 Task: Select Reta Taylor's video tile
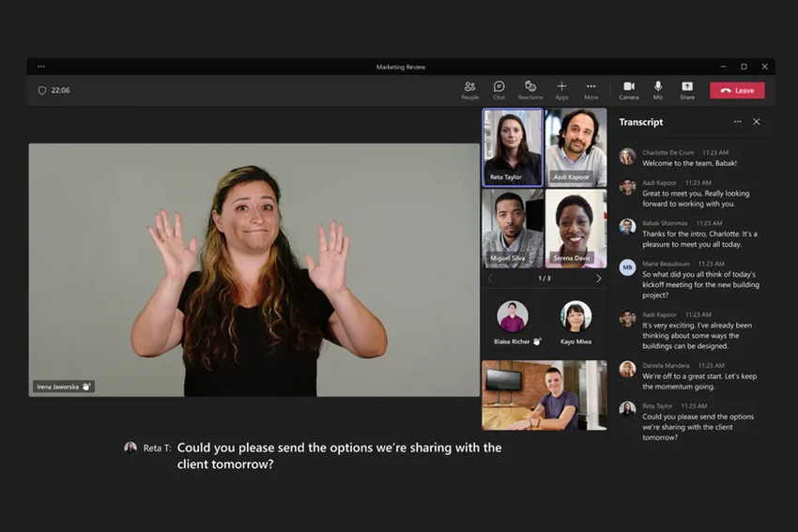(513, 147)
